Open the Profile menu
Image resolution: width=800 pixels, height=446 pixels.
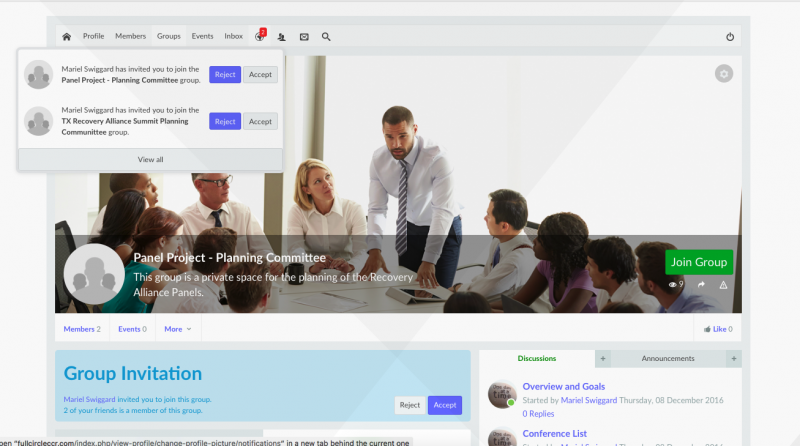pos(93,36)
